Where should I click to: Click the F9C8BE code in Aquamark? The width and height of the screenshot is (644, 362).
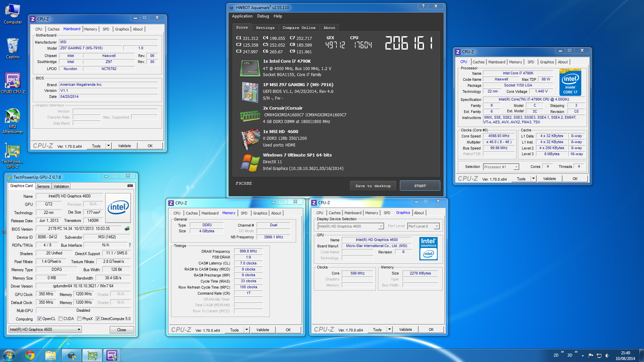(x=244, y=183)
